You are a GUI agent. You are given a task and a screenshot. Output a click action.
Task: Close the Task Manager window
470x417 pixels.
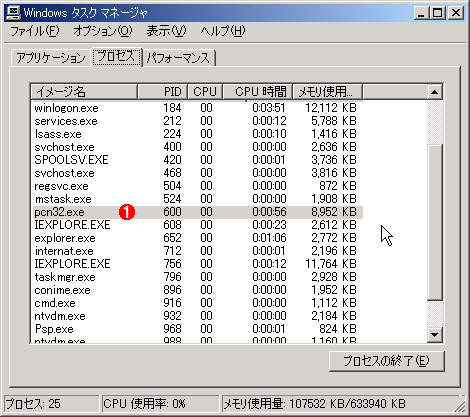point(455,13)
